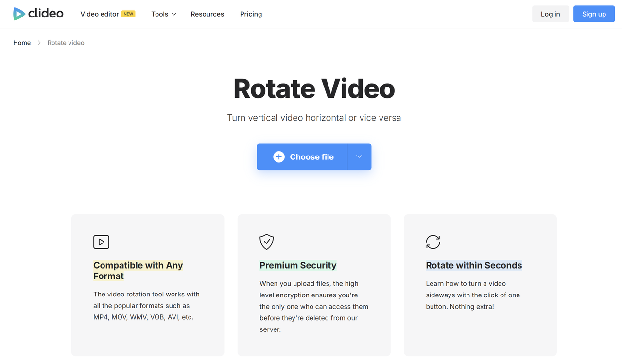622x364 pixels.
Task: Click the shield checkmark icon above Premium Security
Action: tap(266, 242)
